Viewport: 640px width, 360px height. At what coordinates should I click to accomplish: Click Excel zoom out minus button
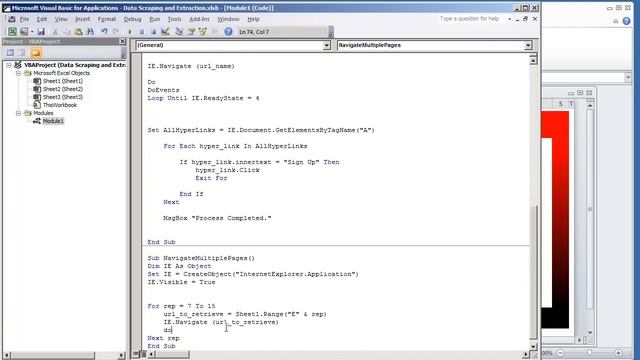561,353
